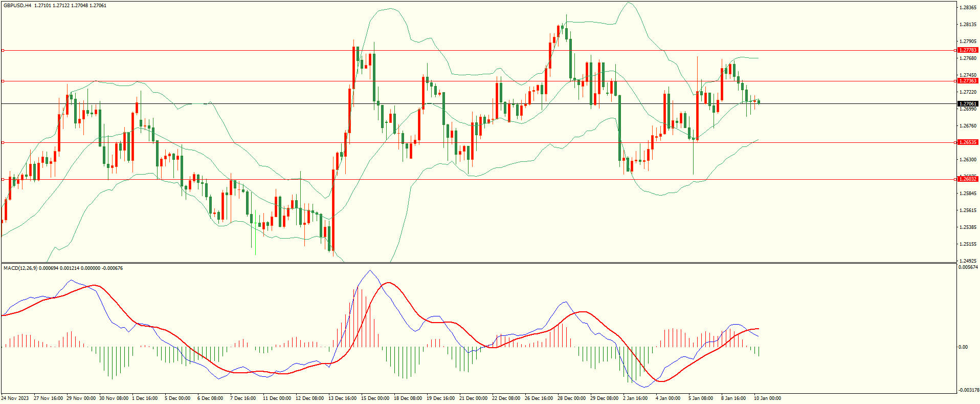The image size is (980, 404).
Task: Click the 4 Jan 00:00 time label
Action: click(x=668, y=398)
